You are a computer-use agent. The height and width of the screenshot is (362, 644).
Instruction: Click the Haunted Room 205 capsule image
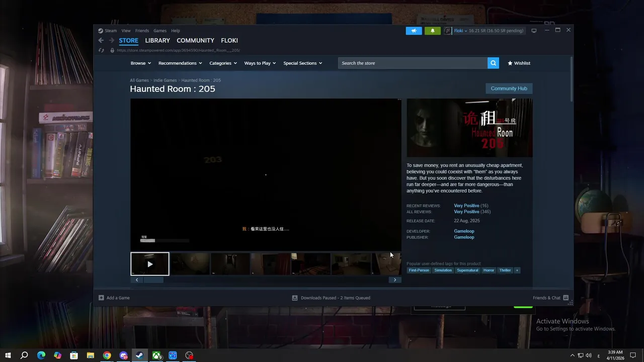coord(469,128)
